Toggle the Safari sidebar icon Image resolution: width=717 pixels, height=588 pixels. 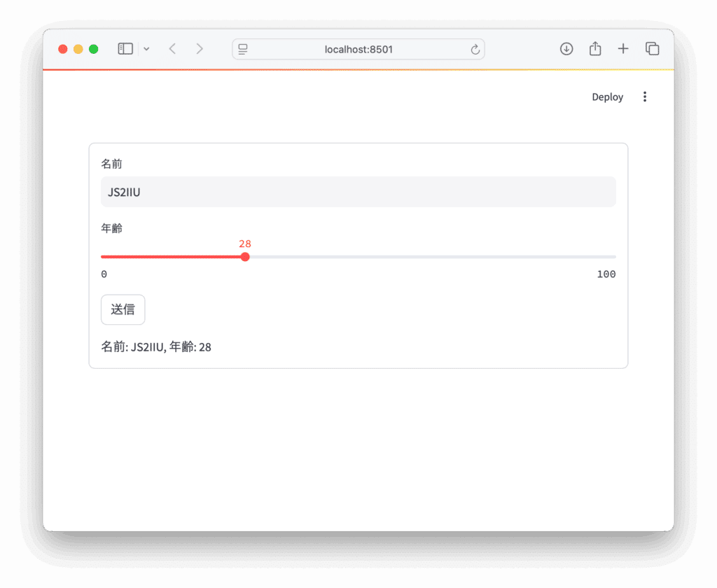coord(125,48)
